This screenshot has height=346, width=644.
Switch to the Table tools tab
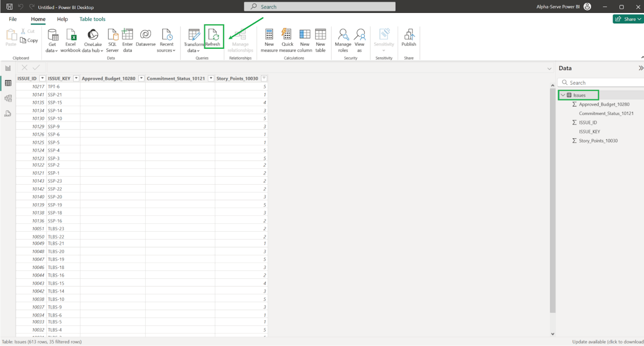coord(92,19)
